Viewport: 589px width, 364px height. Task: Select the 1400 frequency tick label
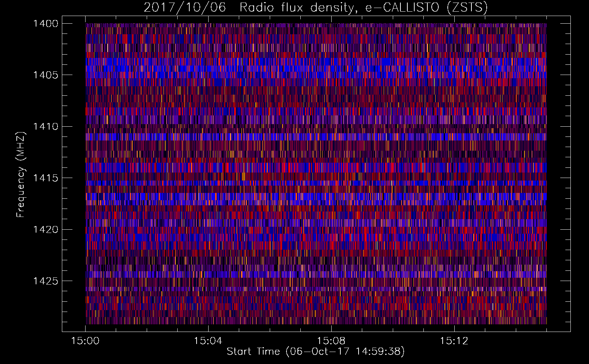pyautogui.click(x=46, y=24)
